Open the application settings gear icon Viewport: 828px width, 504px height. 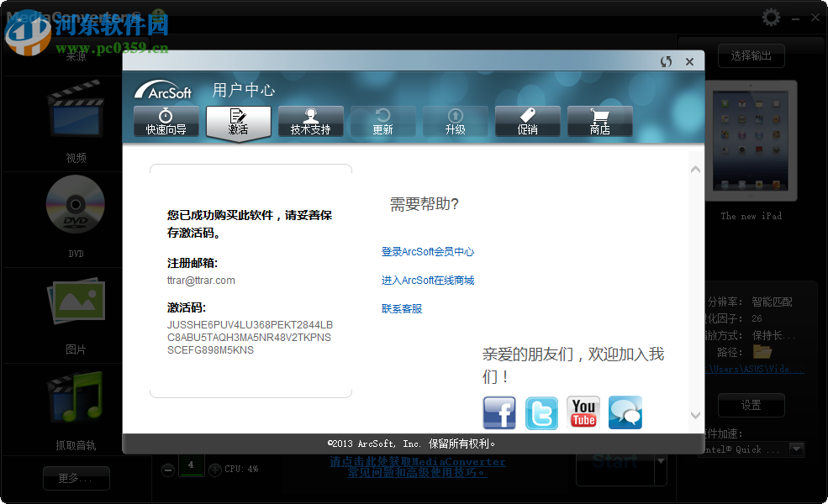pyautogui.click(x=770, y=16)
